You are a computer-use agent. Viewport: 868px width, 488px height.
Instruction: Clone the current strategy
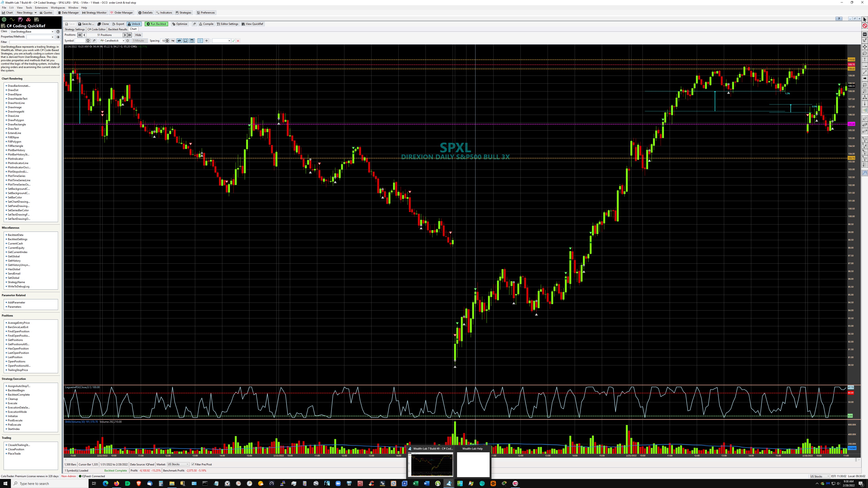coord(103,24)
